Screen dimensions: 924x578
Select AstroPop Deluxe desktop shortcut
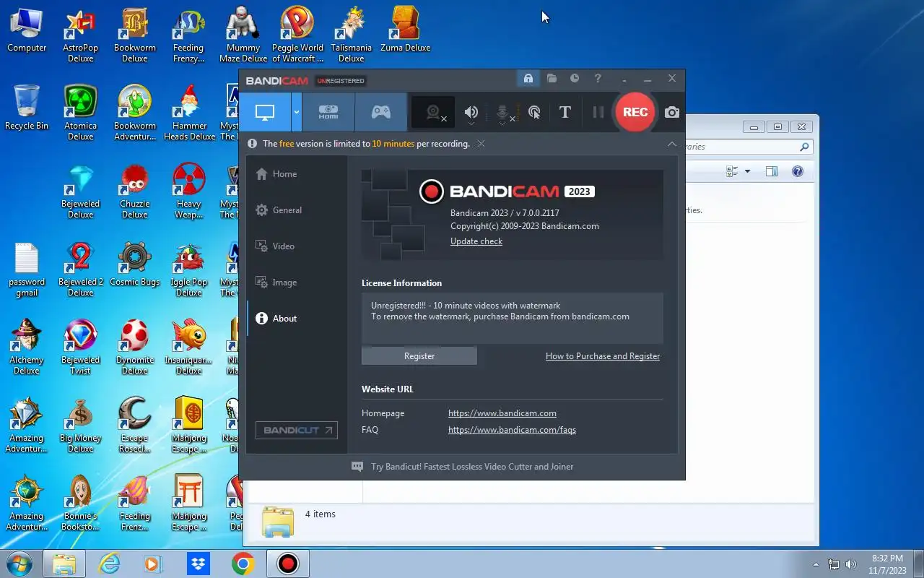[x=81, y=36]
